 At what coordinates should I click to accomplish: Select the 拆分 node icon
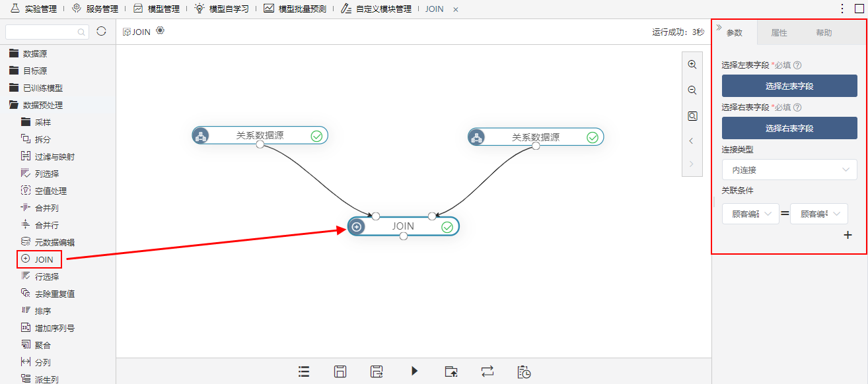[26, 139]
